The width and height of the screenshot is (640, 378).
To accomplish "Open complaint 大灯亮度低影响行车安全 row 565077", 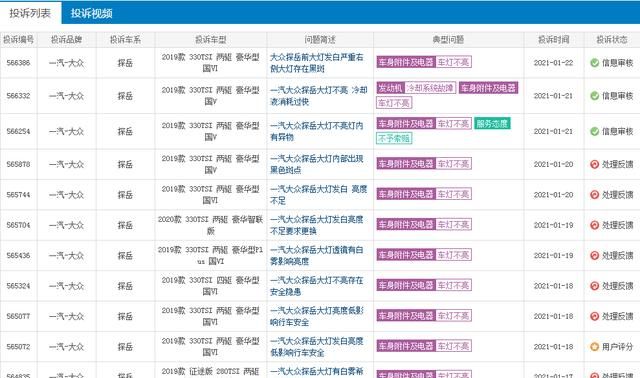I will 317,316.
